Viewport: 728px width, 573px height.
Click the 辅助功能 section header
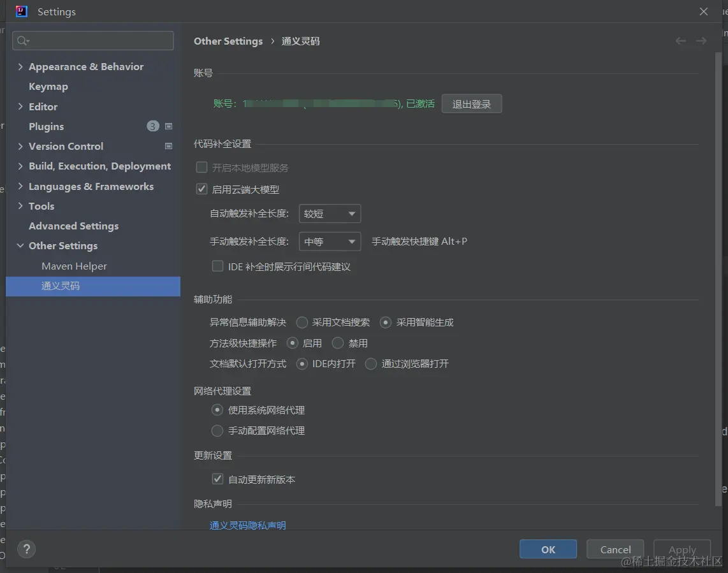point(213,300)
